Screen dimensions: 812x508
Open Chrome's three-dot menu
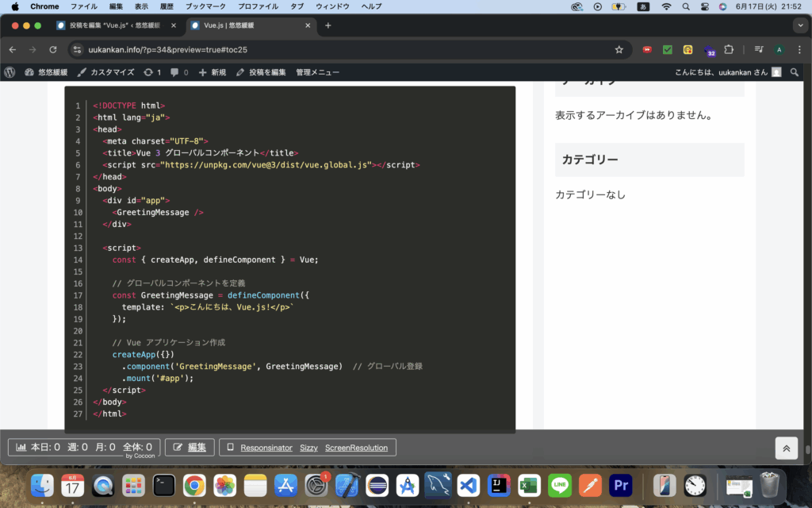click(799, 49)
